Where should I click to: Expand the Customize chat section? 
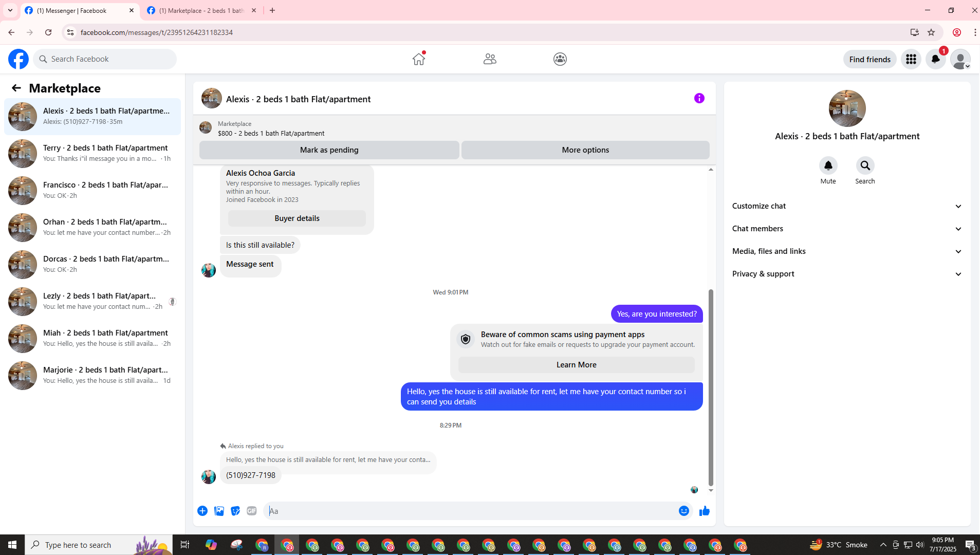(847, 206)
